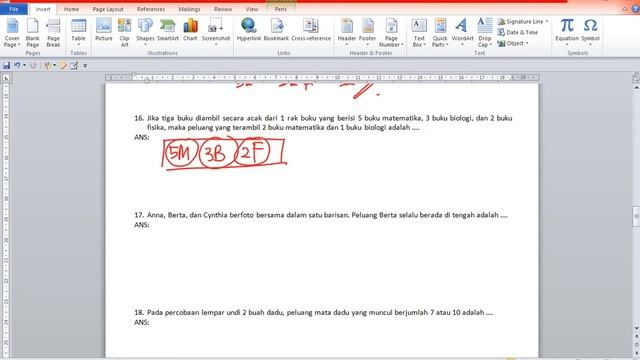The width and height of the screenshot is (640, 360).
Task: Click the scroll up arrow
Action: (x=636, y=88)
